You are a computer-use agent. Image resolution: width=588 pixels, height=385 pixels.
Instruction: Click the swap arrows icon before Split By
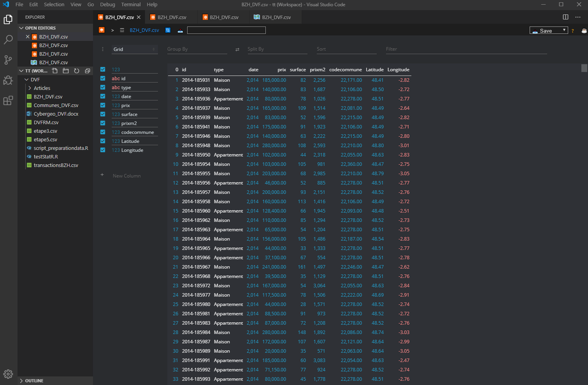238,49
